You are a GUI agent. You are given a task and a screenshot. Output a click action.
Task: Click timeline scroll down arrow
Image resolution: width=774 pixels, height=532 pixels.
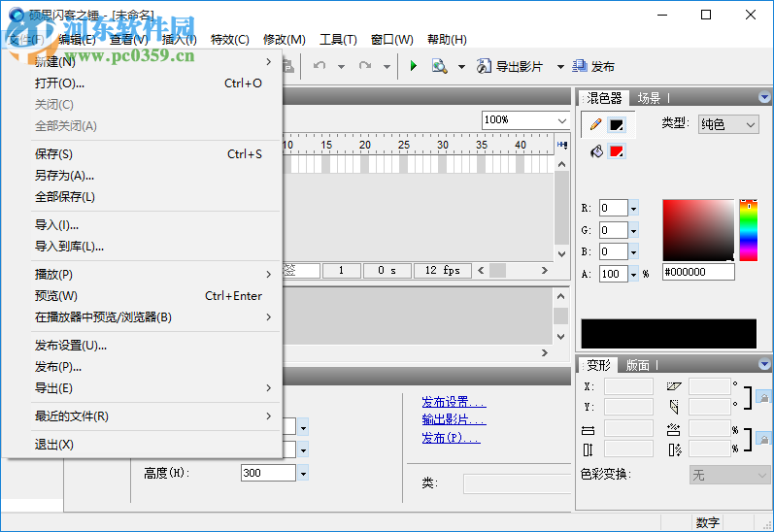tap(561, 253)
